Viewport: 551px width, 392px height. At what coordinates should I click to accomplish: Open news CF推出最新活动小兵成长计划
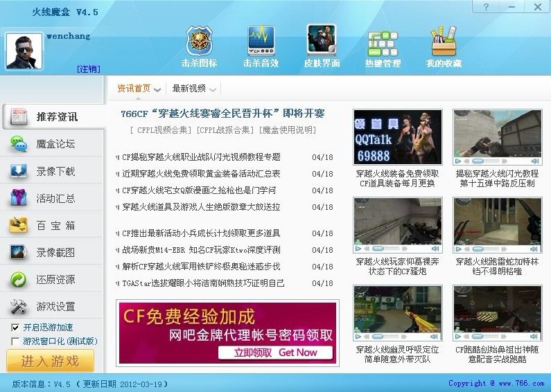click(x=201, y=233)
